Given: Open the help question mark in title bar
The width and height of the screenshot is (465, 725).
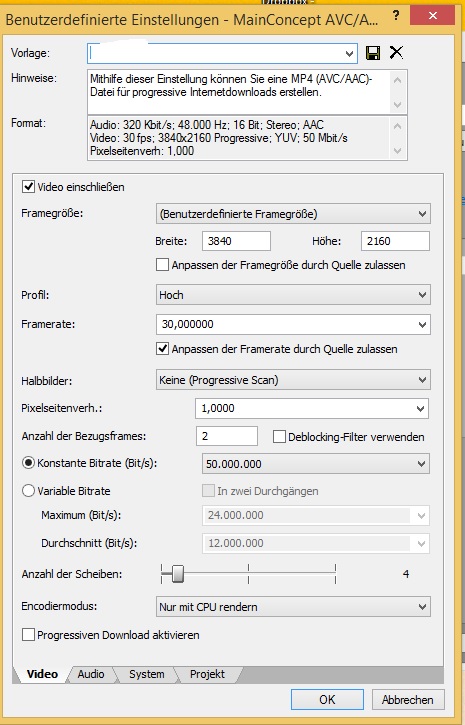Looking at the screenshot, I should pos(396,16).
